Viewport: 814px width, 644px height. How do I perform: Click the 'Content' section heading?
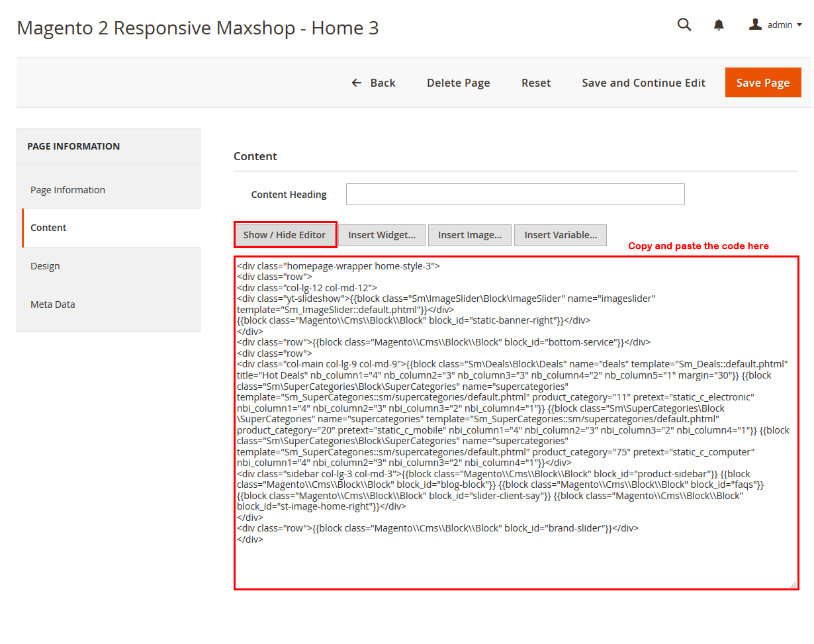click(255, 156)
